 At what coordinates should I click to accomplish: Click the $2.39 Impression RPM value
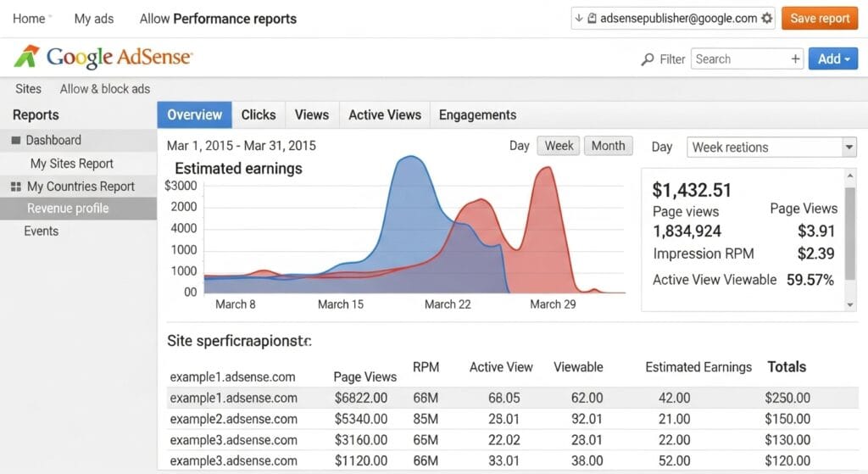816,254
